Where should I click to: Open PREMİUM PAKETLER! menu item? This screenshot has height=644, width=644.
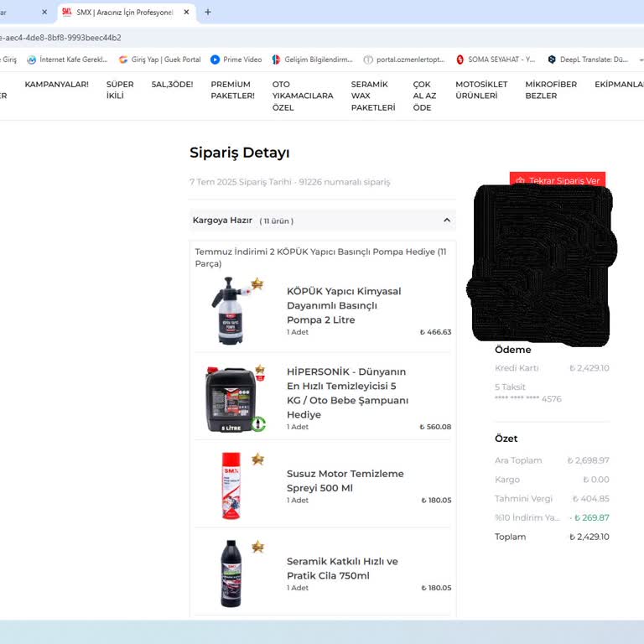232,90
